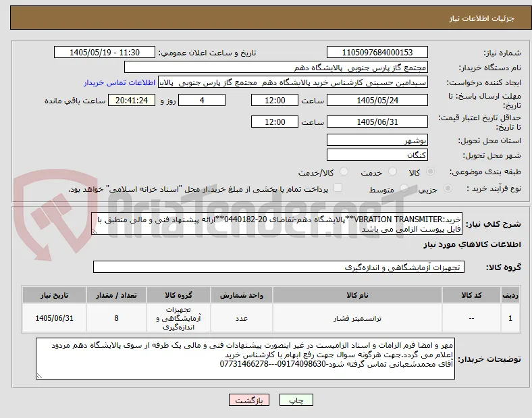Click the کد کالا column header
This screenshot has height=418, width=532.
pyautogui.click(x=471, y=295)
